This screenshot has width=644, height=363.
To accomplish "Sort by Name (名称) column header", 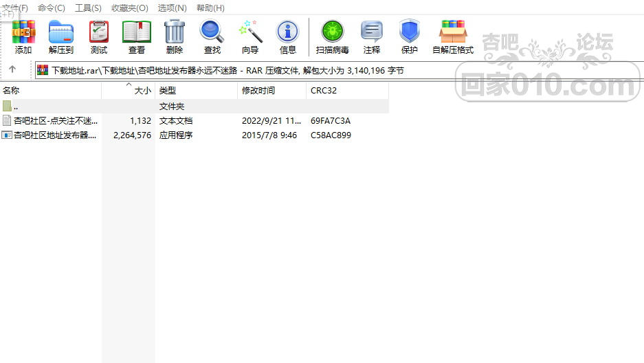I will click(x=51, y=90).
